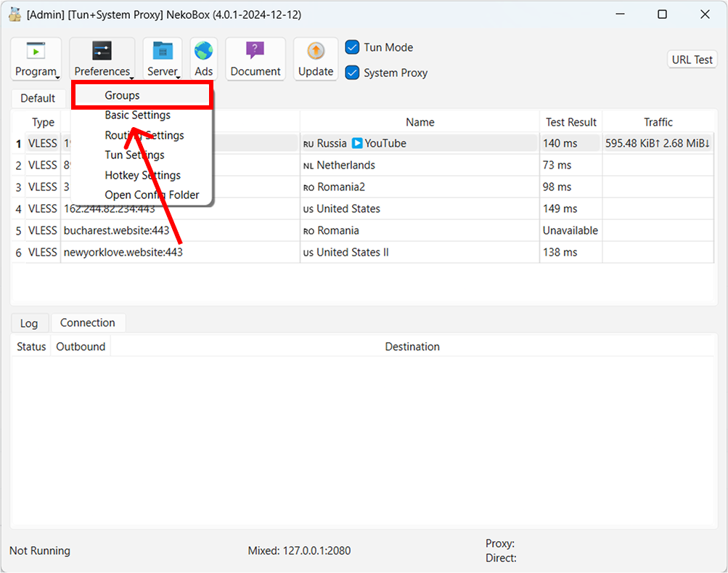
Task: Click the Update toolbar icon
Action: tap(315, 51)
